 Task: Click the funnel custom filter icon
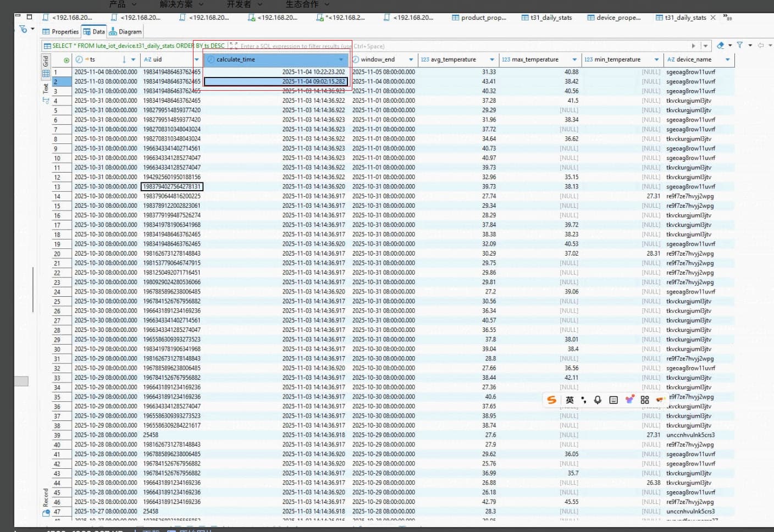740,46
